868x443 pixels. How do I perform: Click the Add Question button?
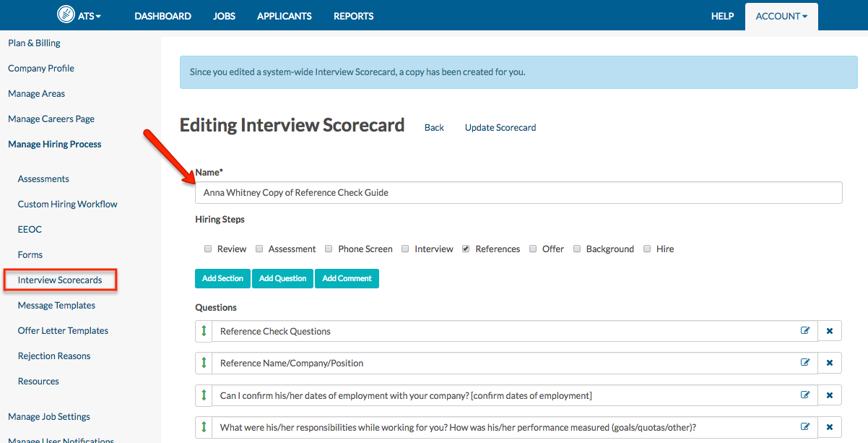click(282, 278)
